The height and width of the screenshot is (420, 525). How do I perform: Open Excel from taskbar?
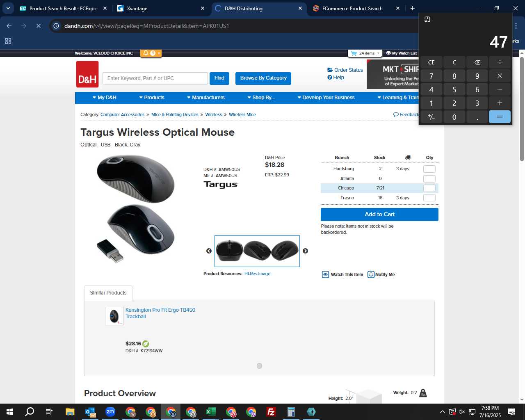[211, 412]
